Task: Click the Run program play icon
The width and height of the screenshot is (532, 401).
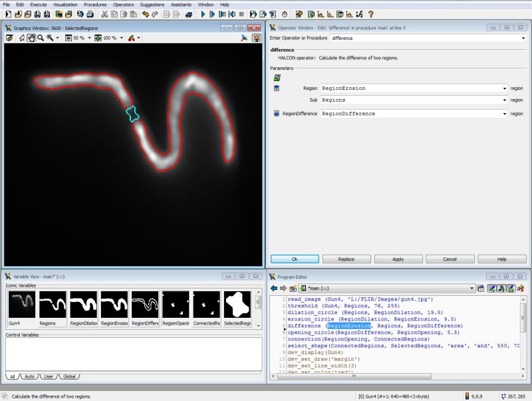Action: pos(203,14)
